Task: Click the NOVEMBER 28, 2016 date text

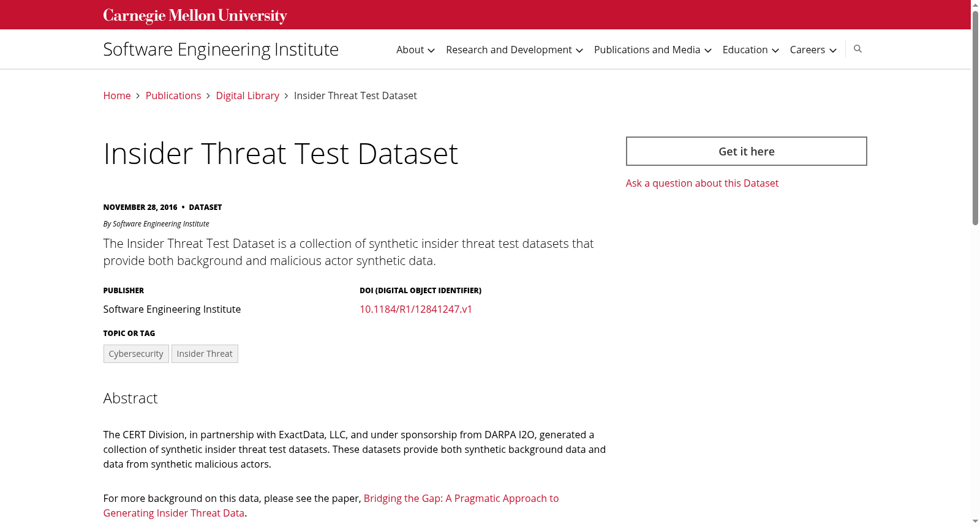Action: (140, 207)
